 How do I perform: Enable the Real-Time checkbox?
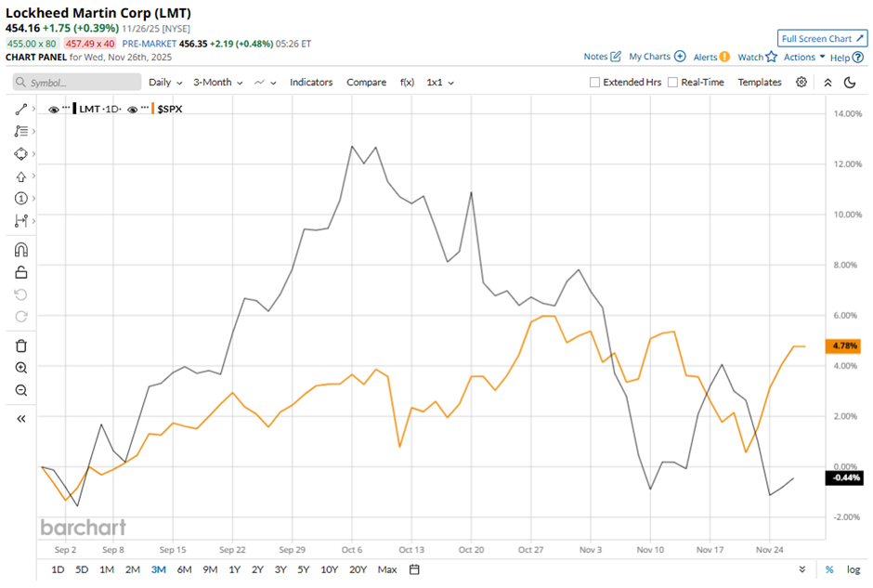(672, 83)
